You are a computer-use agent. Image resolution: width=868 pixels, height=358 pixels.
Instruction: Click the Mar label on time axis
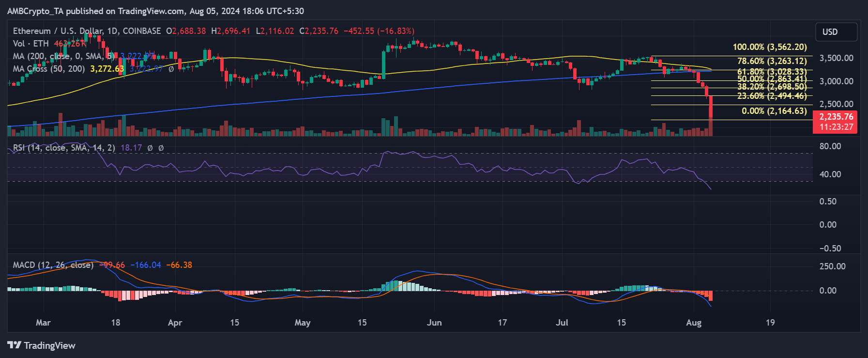43,323
